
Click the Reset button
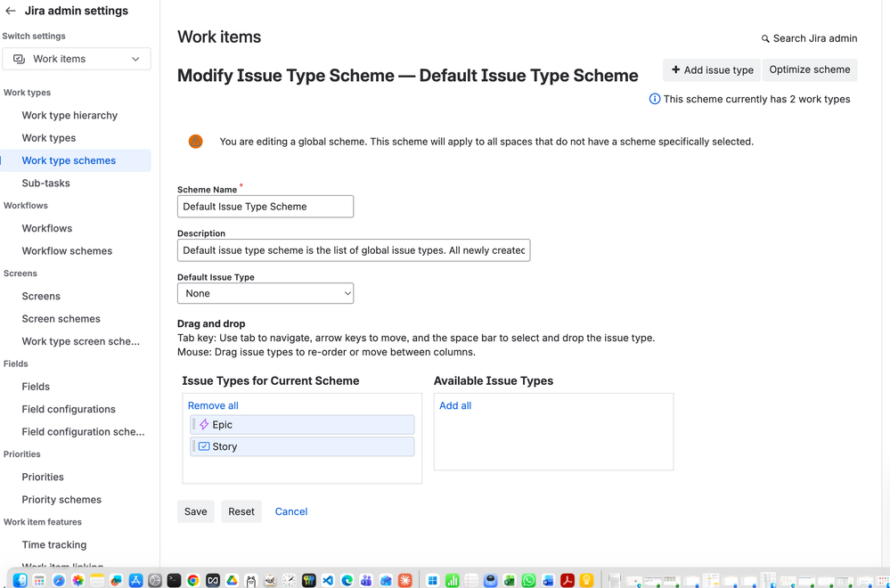pos(241,511)
